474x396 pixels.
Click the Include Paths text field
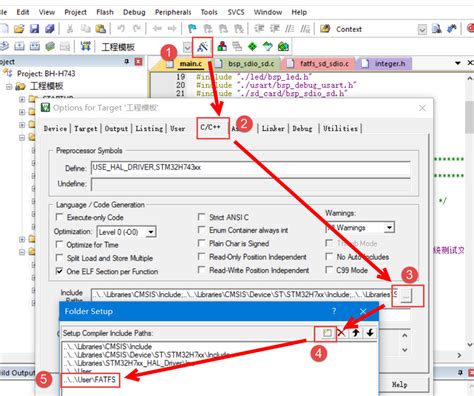click(244, 295)
